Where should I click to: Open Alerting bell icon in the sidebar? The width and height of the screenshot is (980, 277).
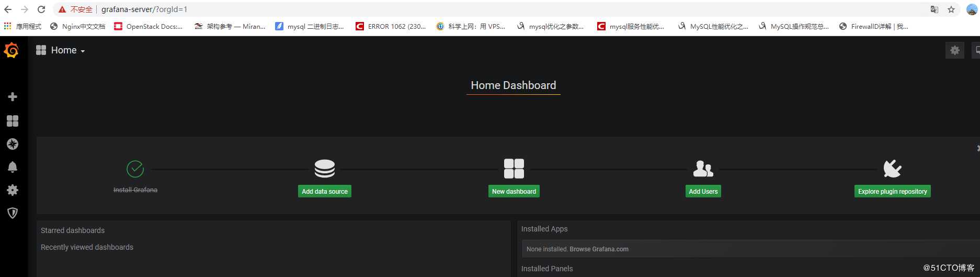13,167
